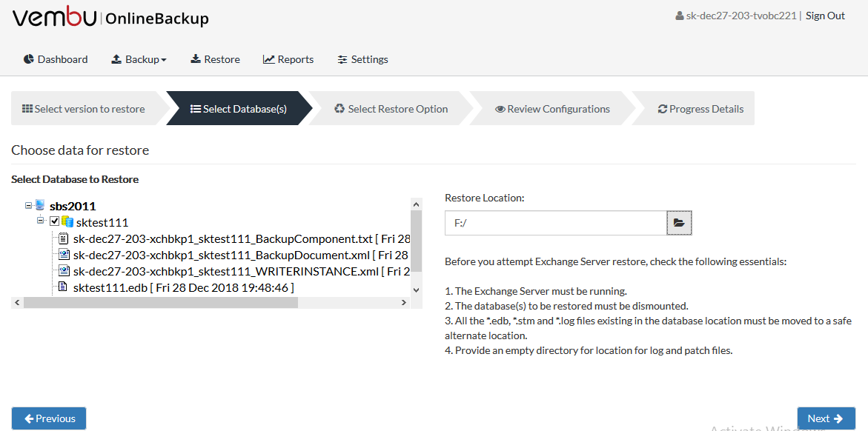The image size is (868, 431).
Task: Click the tree scroll left arrow
Action: pos(17,303)
